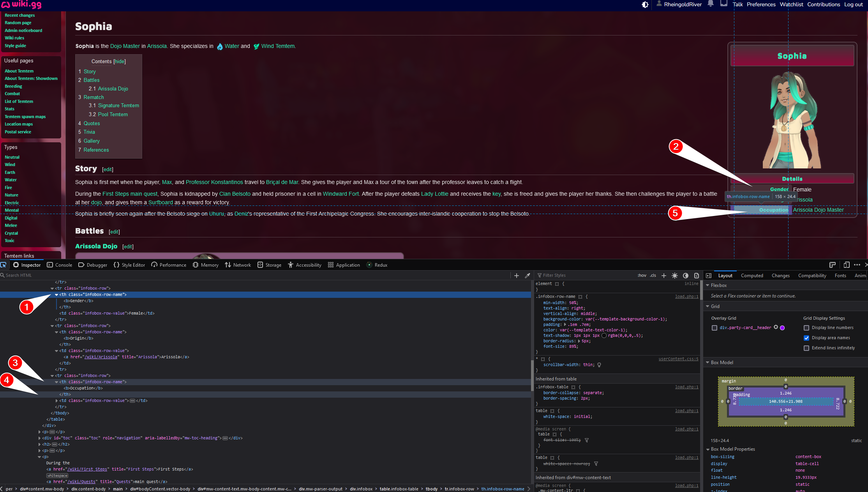Click the grid overlay purple color swatch
This screenshot has height=492, width=868.
(782, 328)
